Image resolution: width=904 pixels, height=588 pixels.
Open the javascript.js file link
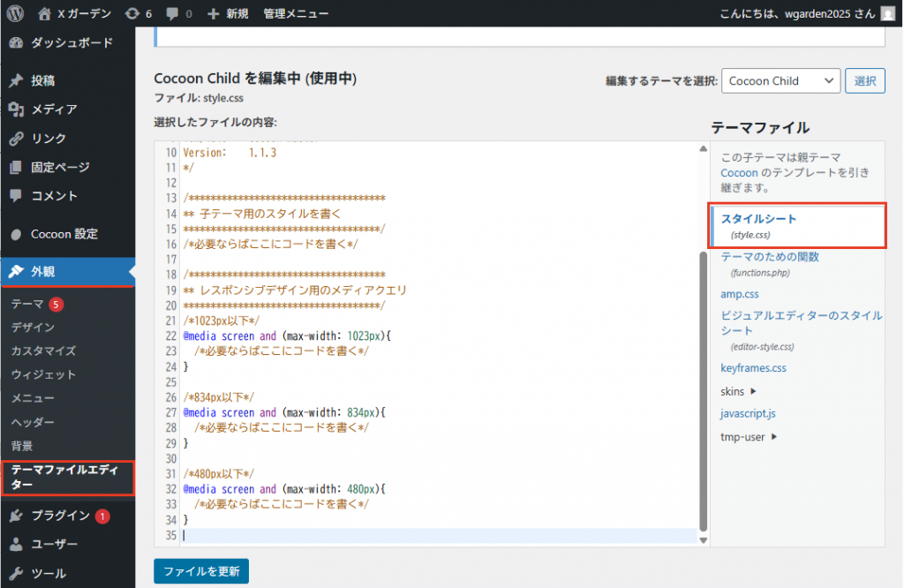point(748,413)
